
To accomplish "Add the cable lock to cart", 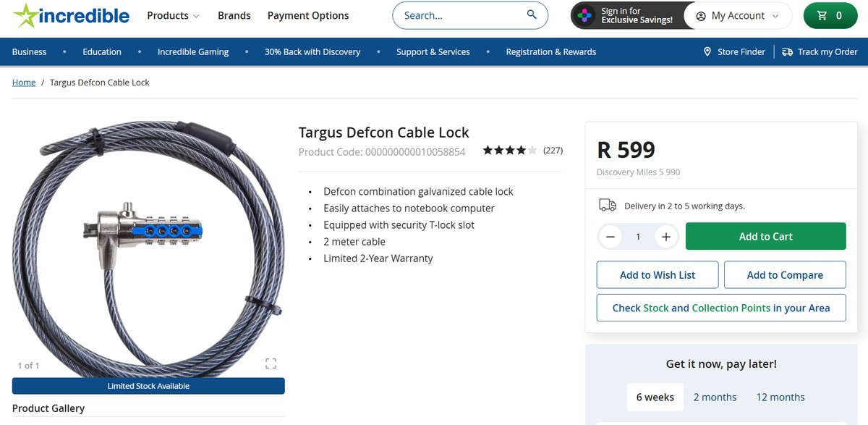I will pos(765,236).
